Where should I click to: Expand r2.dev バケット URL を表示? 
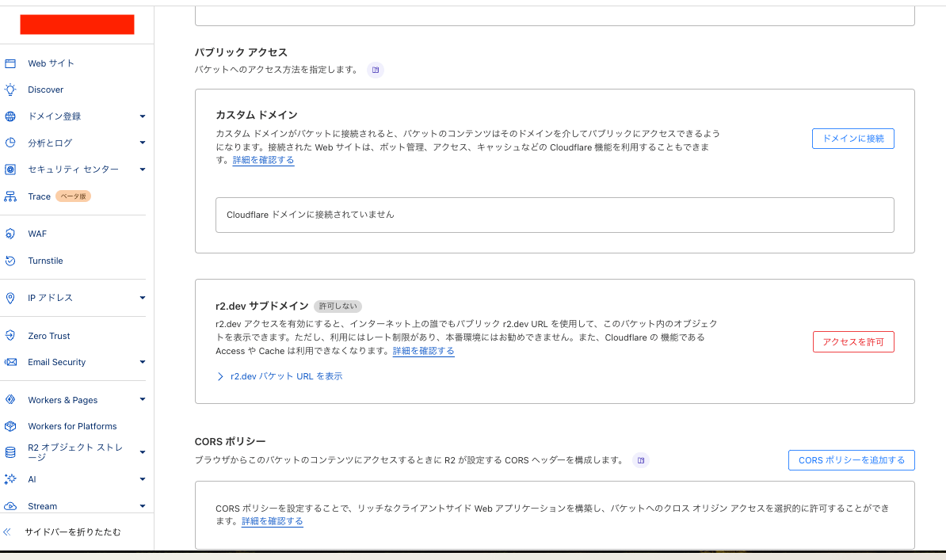tap(280, 376)
